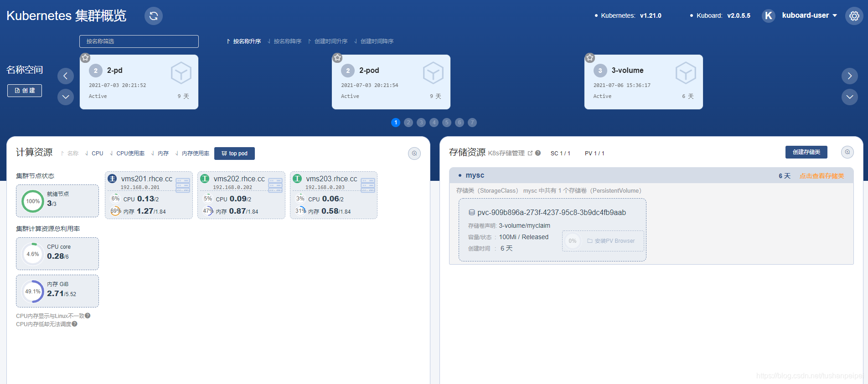
Task: Open the settings gear at top right
Action: pyautogui.click(x=854, y=16)
